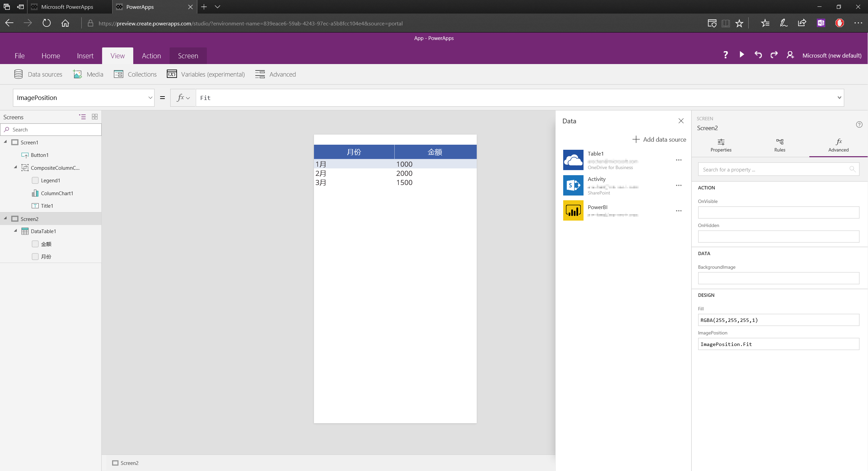Toggle the Legend1 checkbox in tree
Image resolution: width=868 pixels, height=471 pixels.
tap(35, 180)
